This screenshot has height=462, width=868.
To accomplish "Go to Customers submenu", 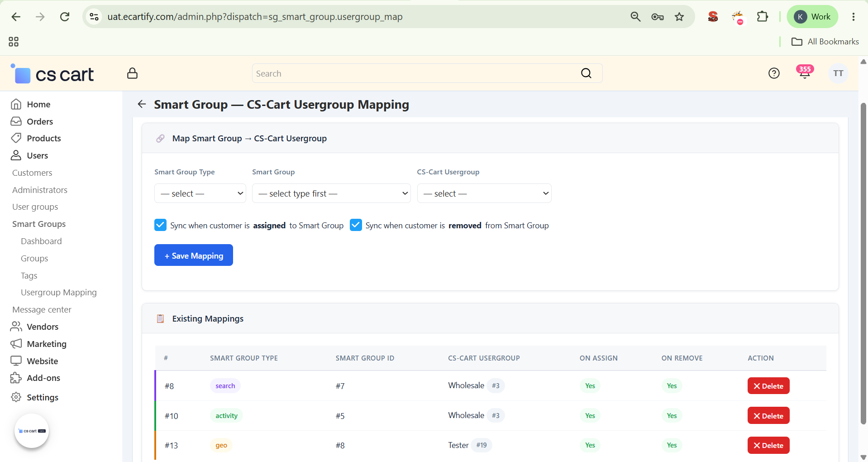I will (x=32, y=173).
